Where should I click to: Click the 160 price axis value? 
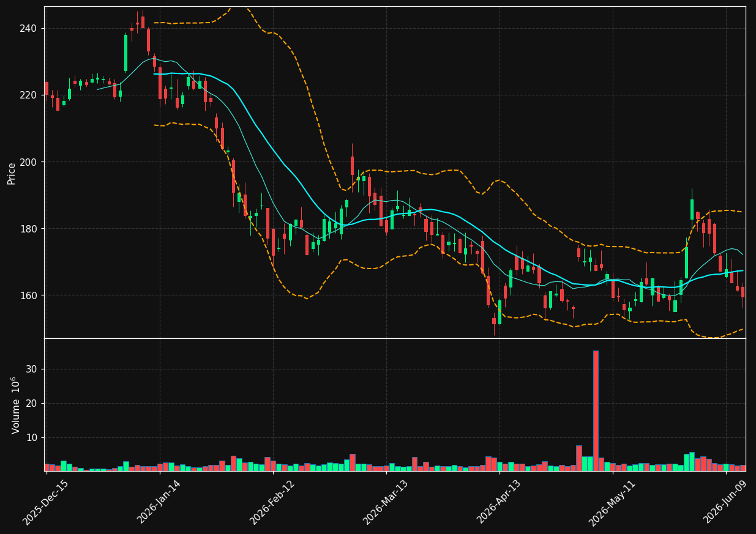(28, 295)
